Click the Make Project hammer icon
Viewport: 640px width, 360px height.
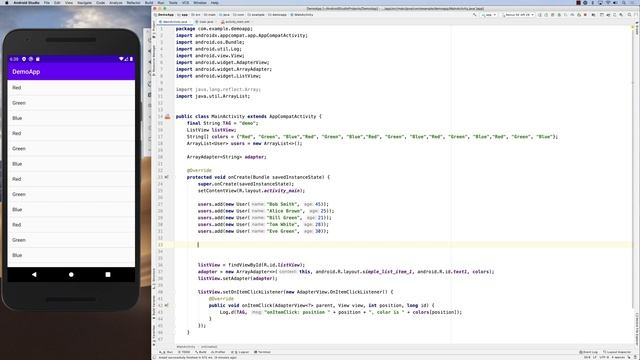click(x=475, y=15)
